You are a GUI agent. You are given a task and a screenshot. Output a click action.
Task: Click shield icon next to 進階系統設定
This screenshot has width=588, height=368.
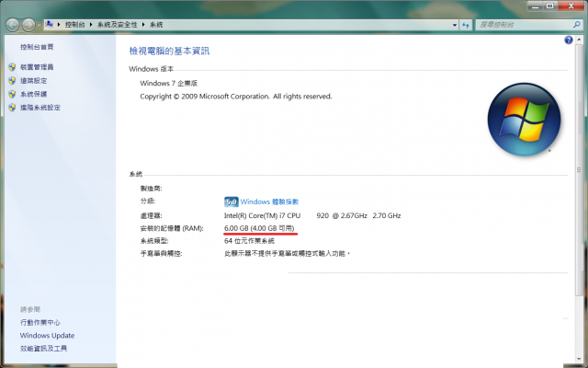[x=12, y=108]
